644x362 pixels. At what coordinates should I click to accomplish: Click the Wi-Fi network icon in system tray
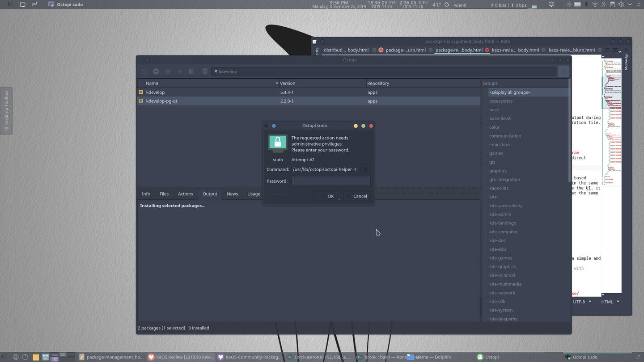[595, 4]
